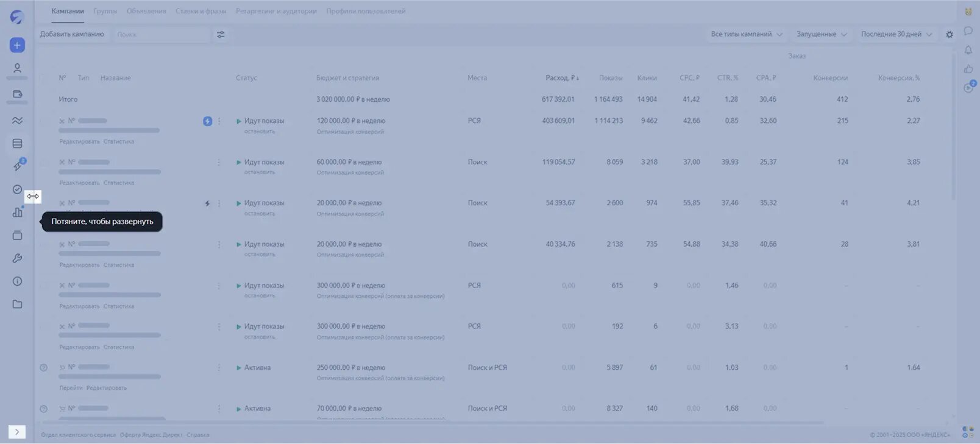
Task: Switch to the Профили пользователей tab
Action: click(x=366, y=11)
